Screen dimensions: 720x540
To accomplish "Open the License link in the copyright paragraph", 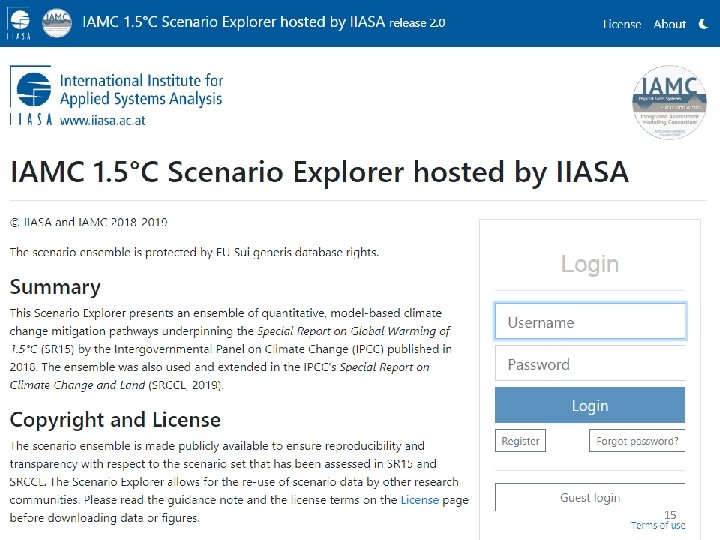I will click(420, 500).
